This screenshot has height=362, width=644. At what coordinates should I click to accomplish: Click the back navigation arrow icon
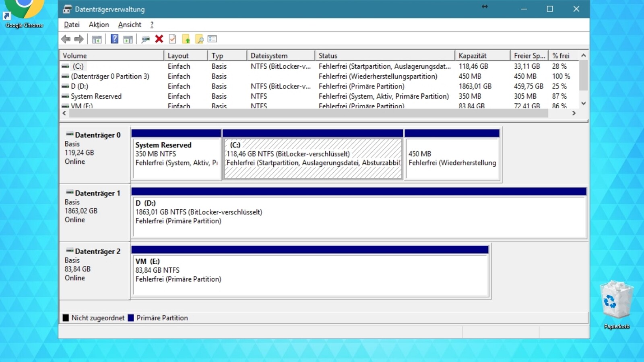coord(66,39)
